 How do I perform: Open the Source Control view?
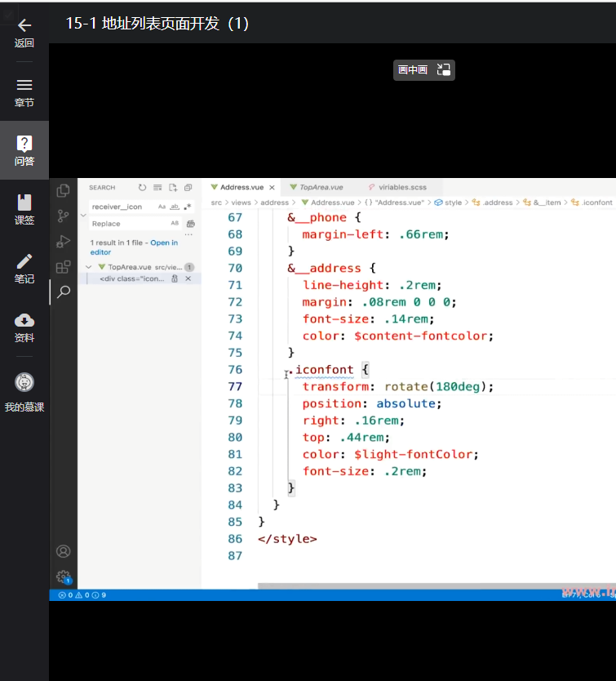64,216
